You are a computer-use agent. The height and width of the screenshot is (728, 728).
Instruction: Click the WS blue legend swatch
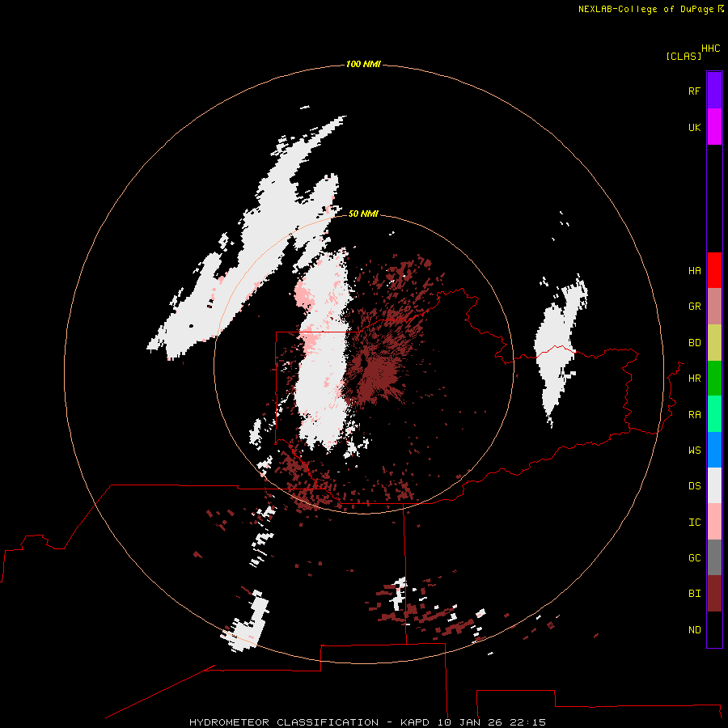click(714, 450)
